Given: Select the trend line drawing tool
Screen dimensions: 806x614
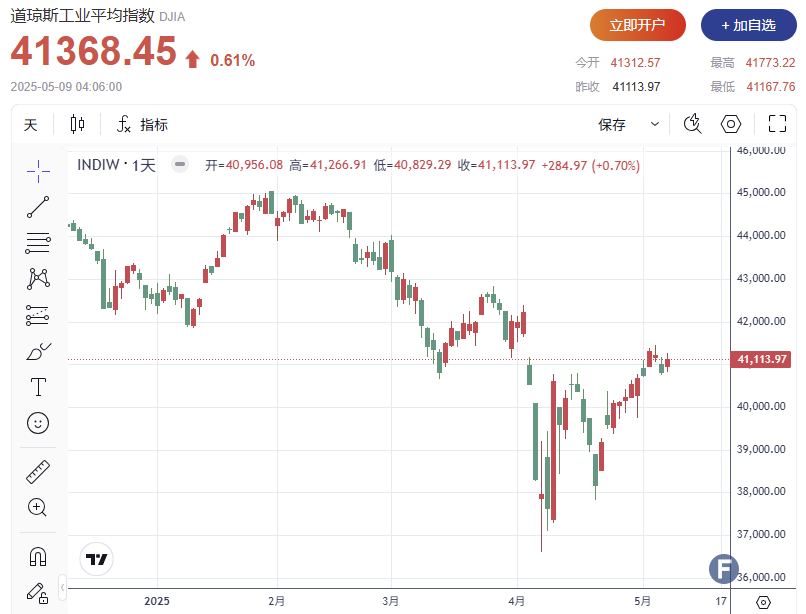Looking at the screenshot, I should point(38,207).
